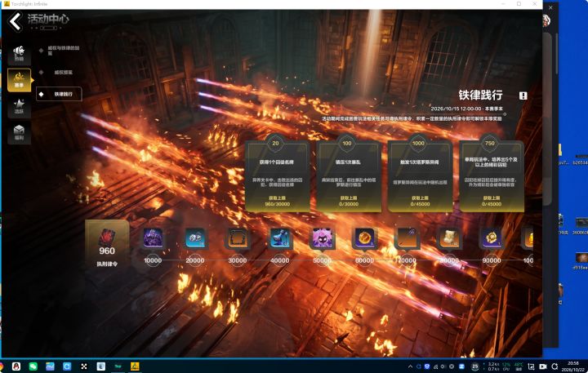Open the four-dot white icon in the taskbar
Screen dimensions: 588x373
[x=83, y=366]
